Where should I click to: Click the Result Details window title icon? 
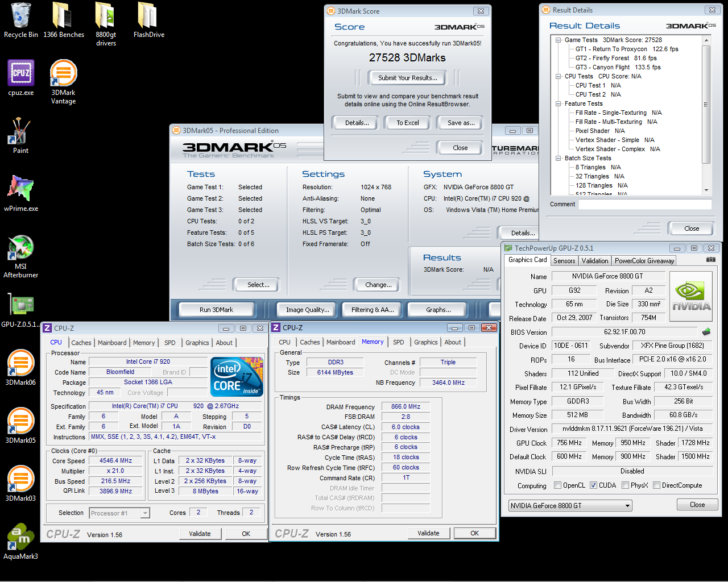pos(546,10)
